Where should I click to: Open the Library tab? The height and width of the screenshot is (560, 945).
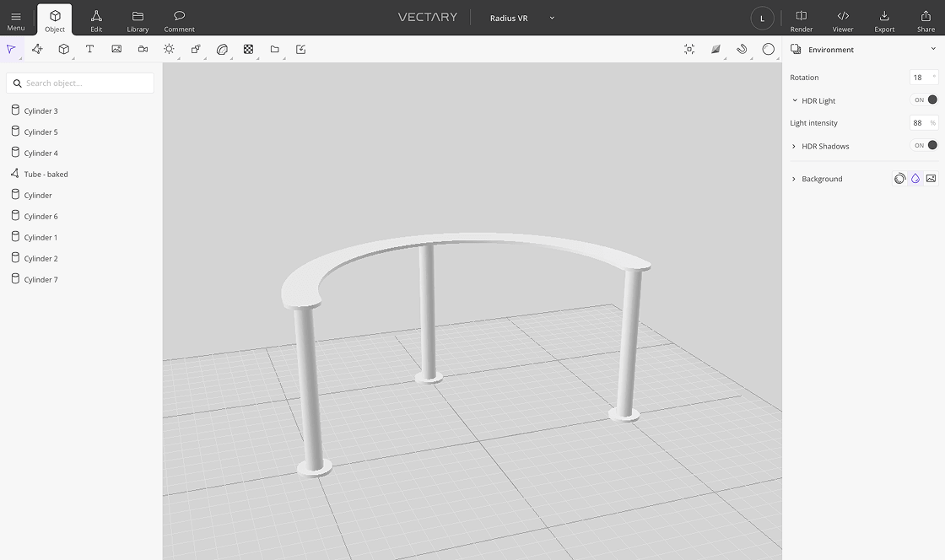point(138,20)
